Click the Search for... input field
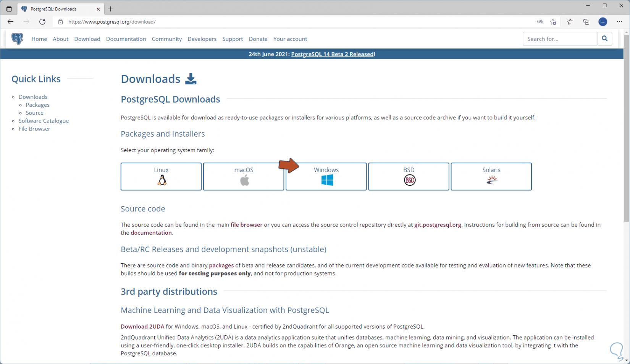This screenshot has height=364, width=630. pos(560,39)
